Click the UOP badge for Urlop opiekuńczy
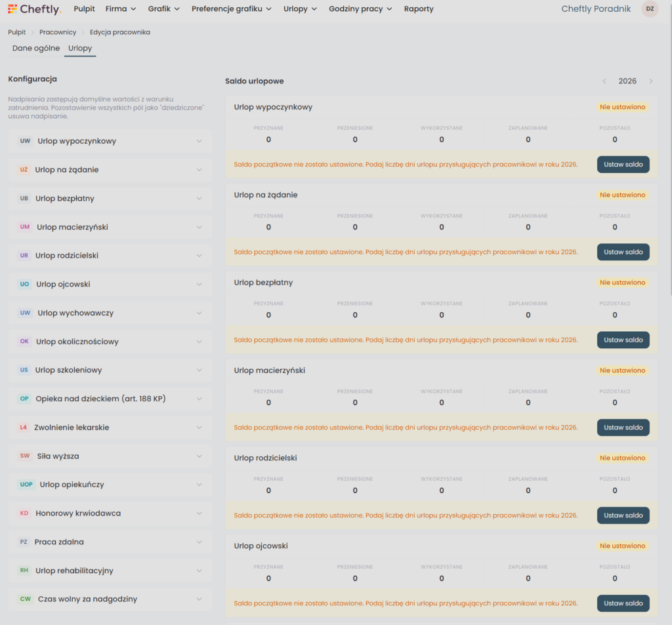 point(26,485)
